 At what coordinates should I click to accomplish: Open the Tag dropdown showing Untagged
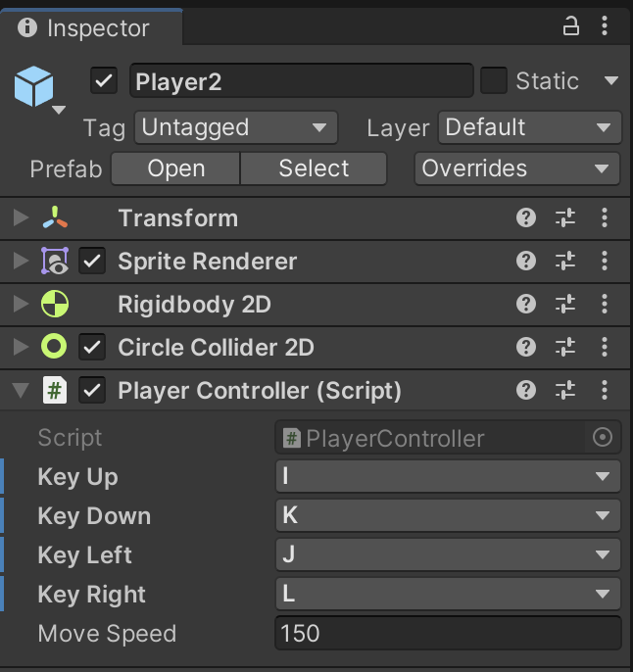pos(234,127)
